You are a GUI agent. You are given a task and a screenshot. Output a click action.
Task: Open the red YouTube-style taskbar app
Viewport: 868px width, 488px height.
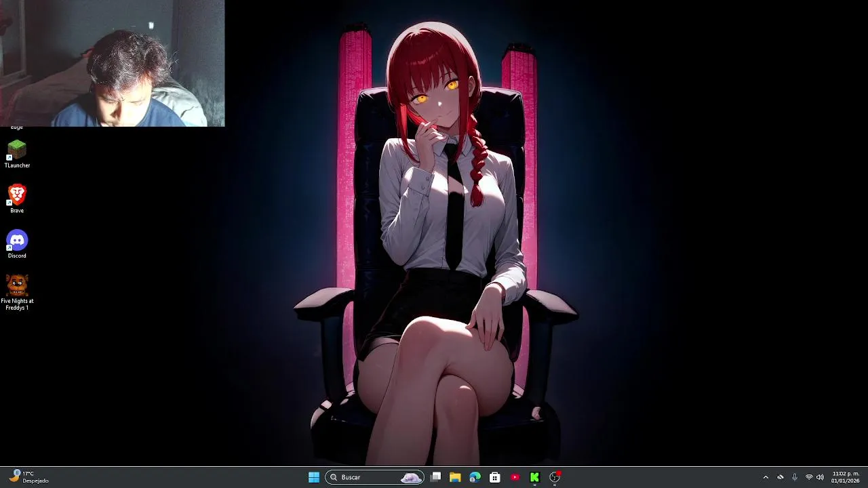click(x=515, y=477)
